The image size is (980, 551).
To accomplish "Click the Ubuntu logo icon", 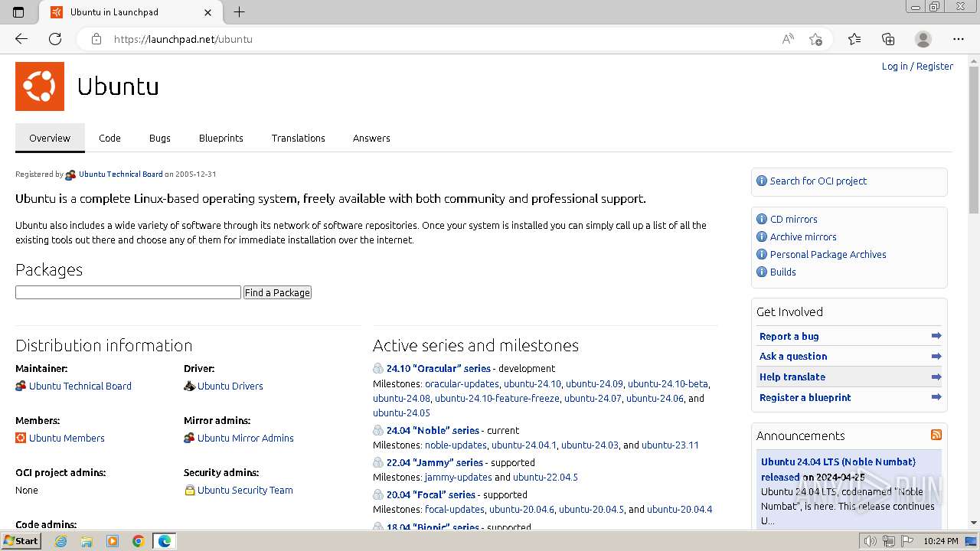I will point(40,86).
